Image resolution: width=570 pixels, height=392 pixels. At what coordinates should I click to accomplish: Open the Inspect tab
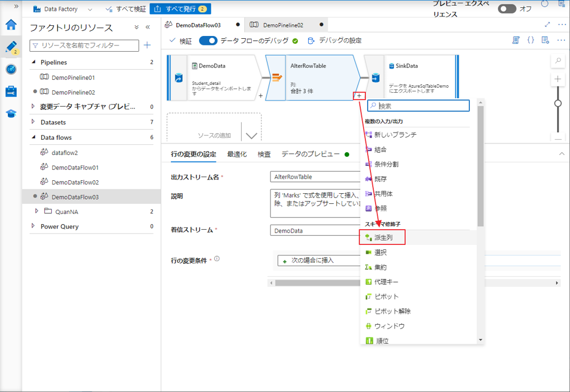[x=264, y=154]
